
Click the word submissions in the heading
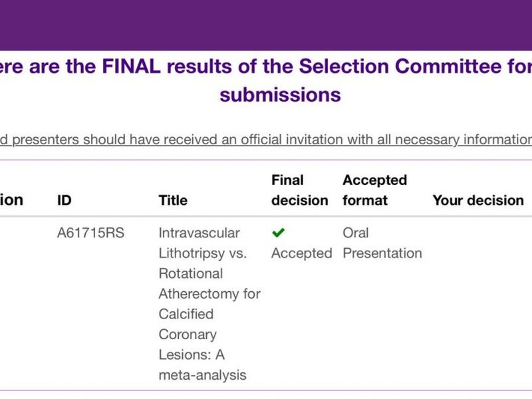(280, 94)
